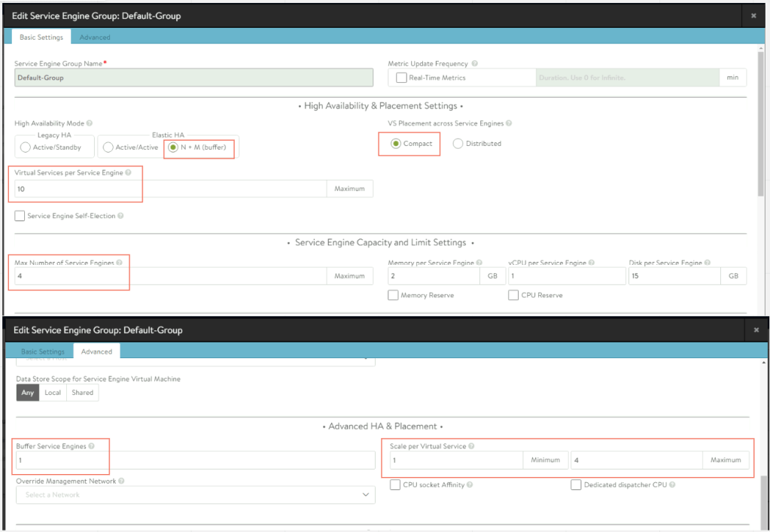Viewport: 770px width, 532px height.
Task: Click help icon beside High Availability Mode
Action: (90, 123)
